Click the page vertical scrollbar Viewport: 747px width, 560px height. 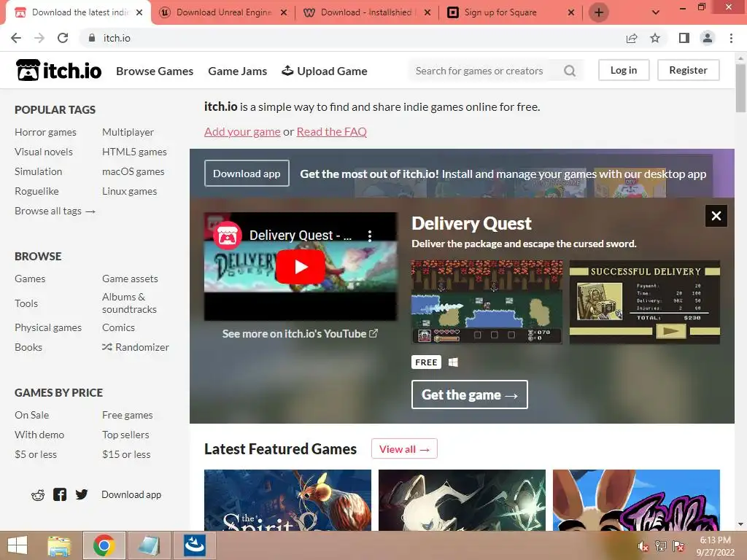[x=740, y=88]
